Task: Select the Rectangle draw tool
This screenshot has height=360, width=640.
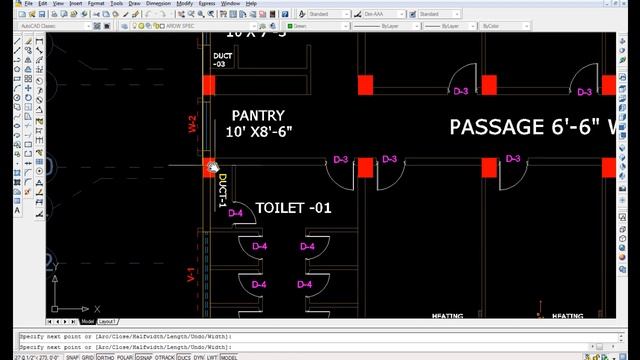Action: tap(17, 79)
